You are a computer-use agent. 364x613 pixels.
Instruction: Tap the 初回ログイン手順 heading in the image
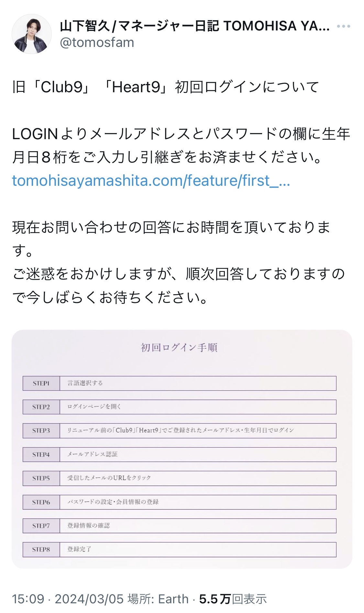[x=179, y=348]
